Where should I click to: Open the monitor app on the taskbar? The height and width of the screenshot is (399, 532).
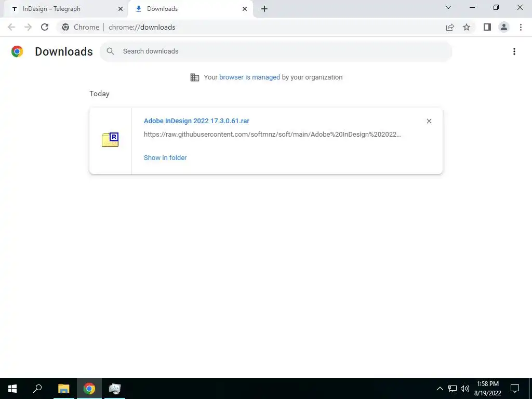(x=115, y=389)
